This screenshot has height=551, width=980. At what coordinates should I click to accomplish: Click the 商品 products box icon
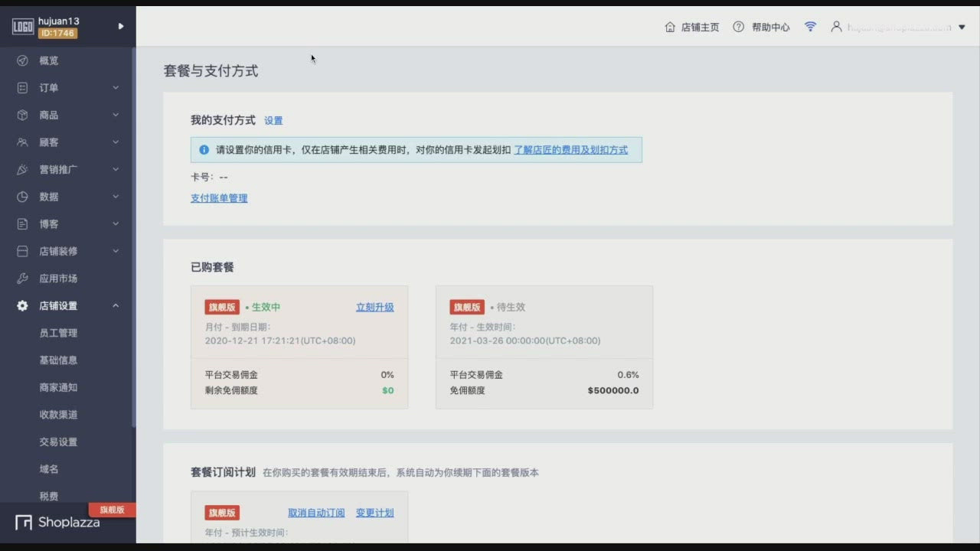tap(23, 115)
